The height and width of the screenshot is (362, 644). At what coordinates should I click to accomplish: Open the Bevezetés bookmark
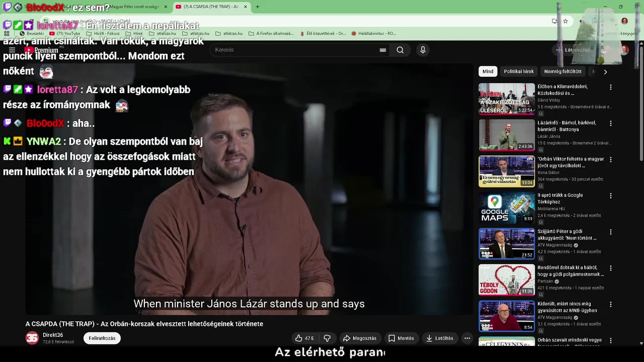click(31, 34)
